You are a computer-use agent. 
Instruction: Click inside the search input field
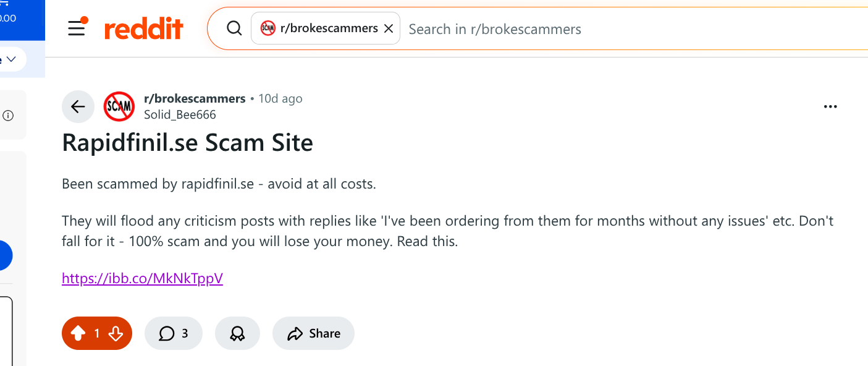[x=494, y=28]
